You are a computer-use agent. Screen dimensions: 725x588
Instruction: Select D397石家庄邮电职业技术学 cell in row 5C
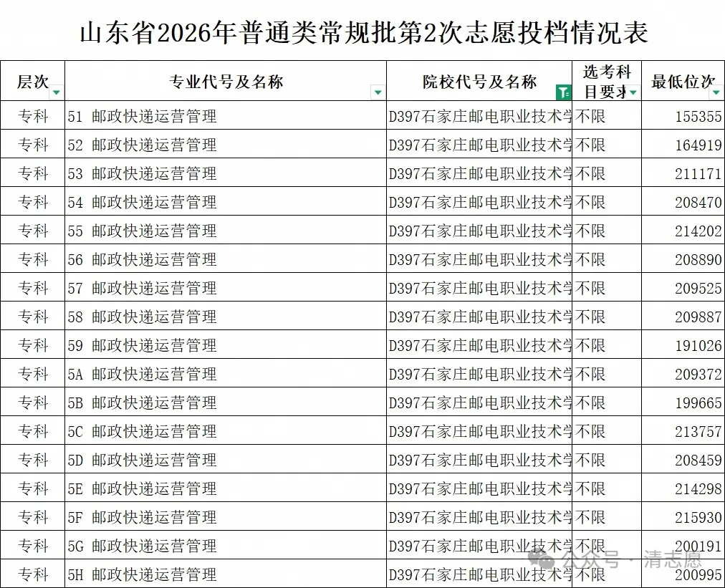click(479, 431)
